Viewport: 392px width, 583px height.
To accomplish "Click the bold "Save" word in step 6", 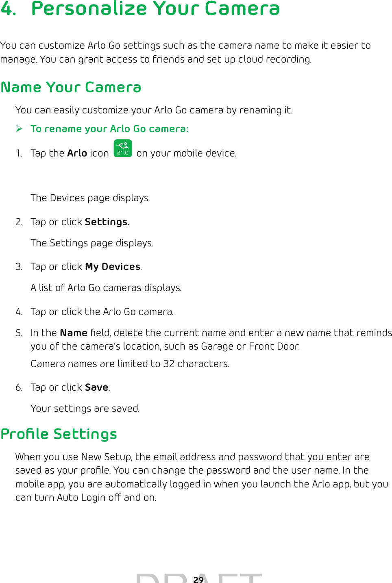I will click(x=96, y=387).
